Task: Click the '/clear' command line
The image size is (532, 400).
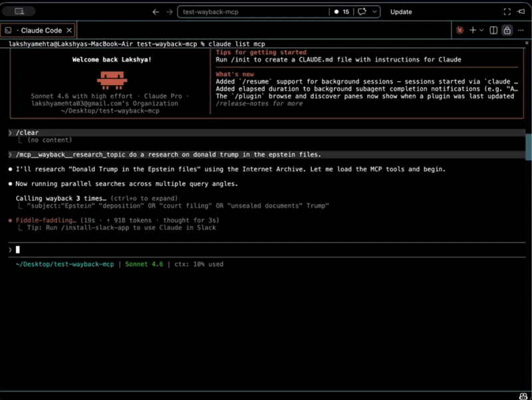Action: 267,132
